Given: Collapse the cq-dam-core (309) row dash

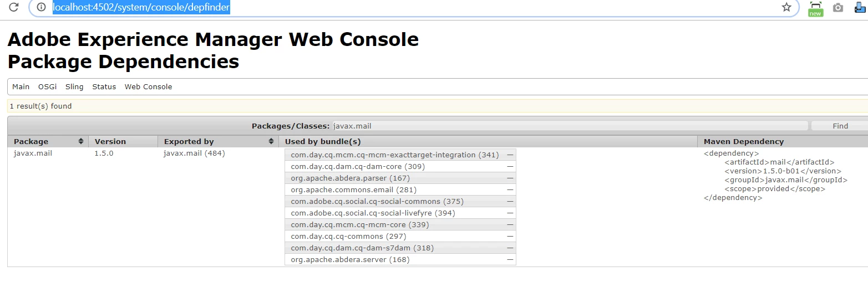Looking at the screenshot, I should [x=510, y=167].
